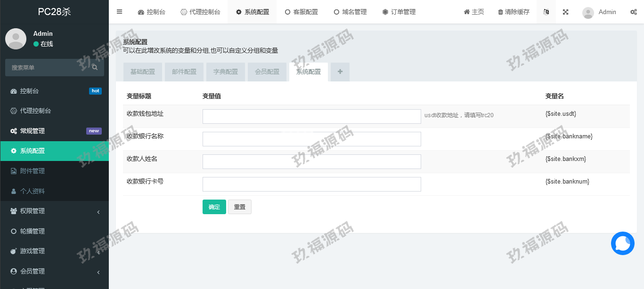Open the language switch icon in top bar

click(546, 12)
